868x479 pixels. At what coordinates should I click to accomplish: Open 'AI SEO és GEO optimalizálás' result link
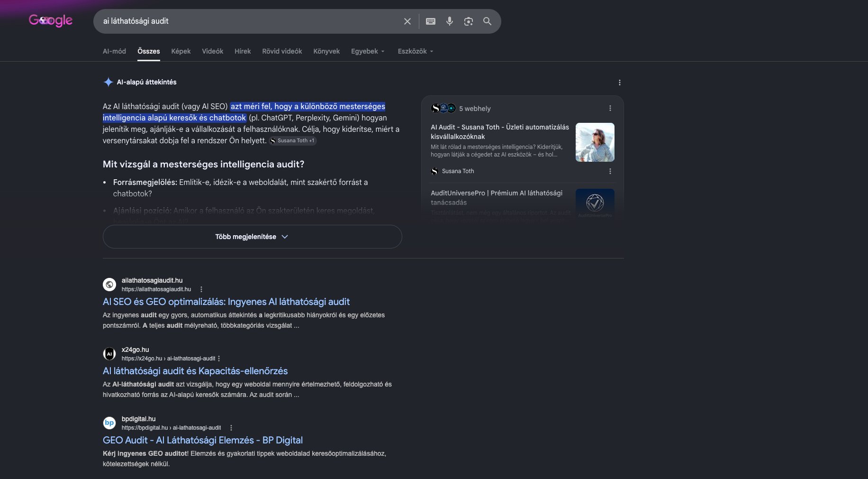click(x=226, y=302)
